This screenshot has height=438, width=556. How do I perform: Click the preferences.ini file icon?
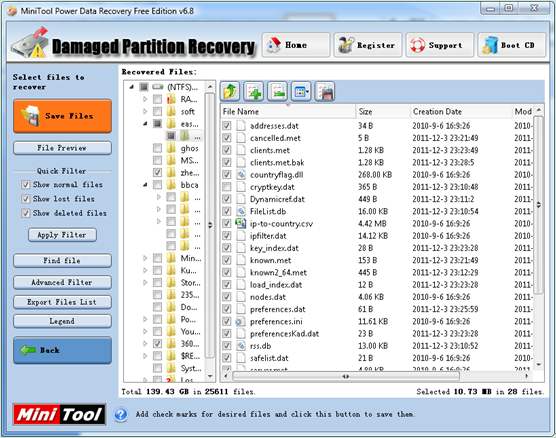point(240,321)
